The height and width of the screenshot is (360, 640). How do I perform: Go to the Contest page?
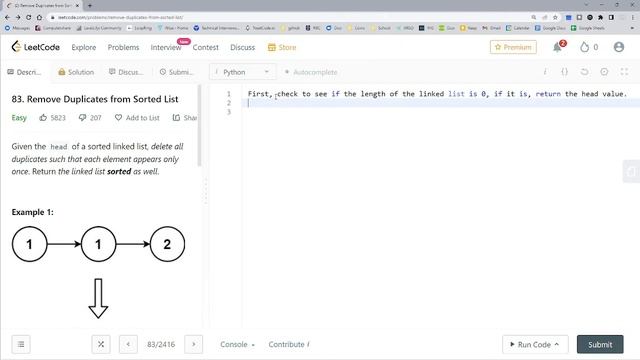(205, 47)
